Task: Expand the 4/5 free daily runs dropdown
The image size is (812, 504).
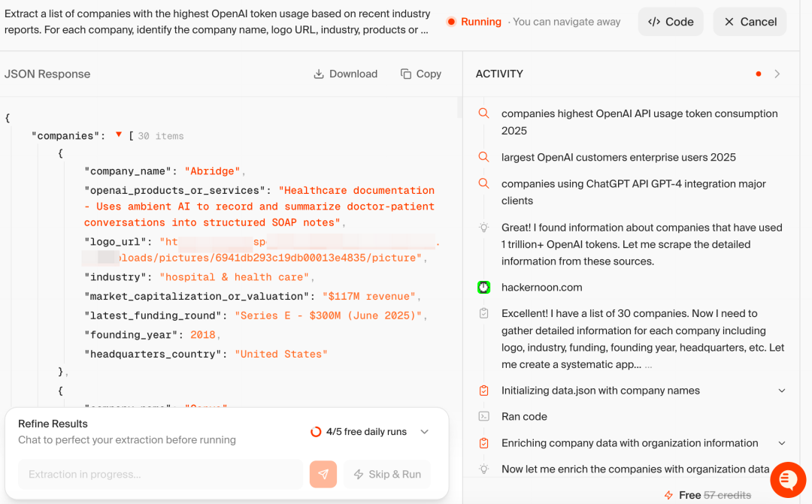Action: (425, 432)
